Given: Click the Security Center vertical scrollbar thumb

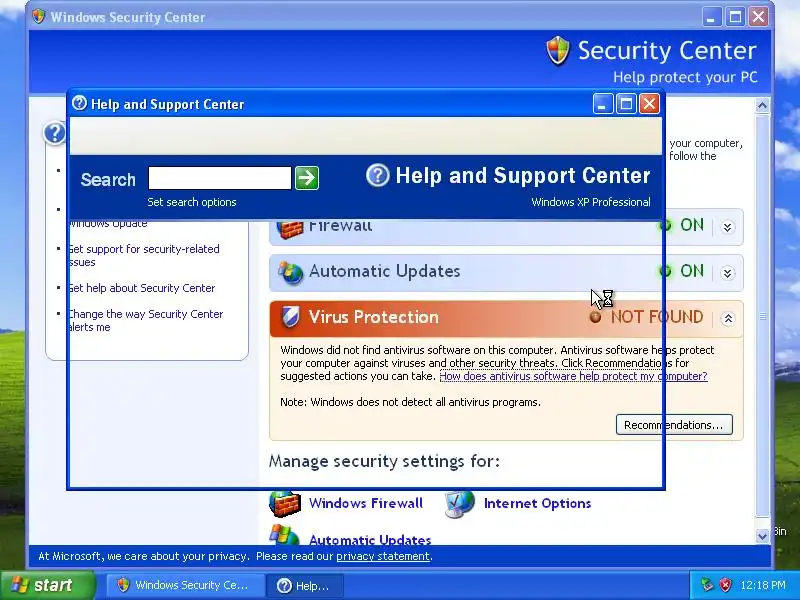Looking at the screenshot, I should (x=762, y=316).
